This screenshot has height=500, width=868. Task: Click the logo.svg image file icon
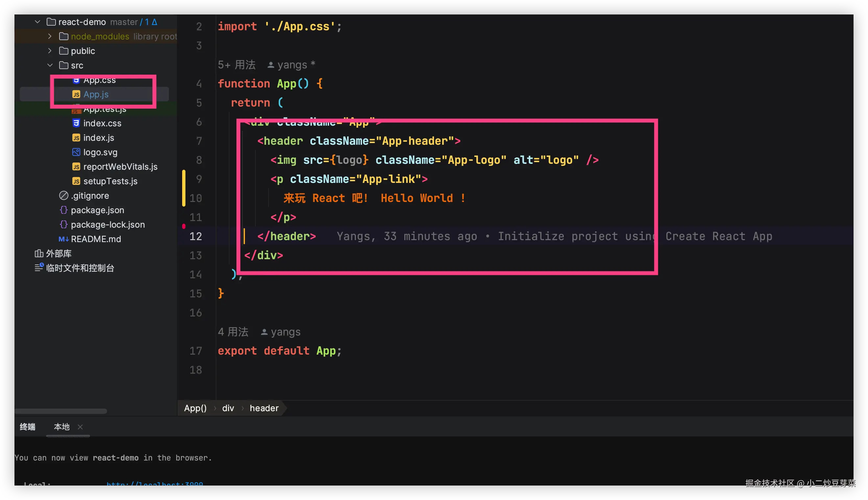click(76, 152)
